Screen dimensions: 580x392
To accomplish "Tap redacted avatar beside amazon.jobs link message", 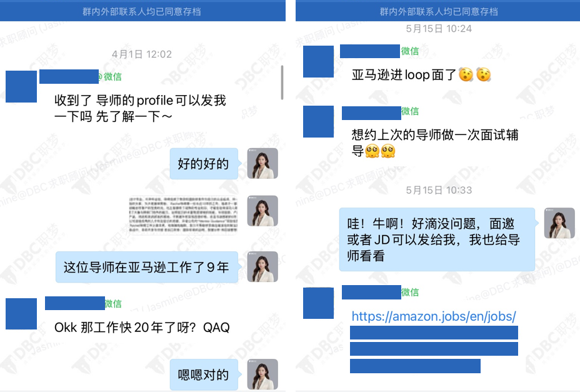I will 319,303.
